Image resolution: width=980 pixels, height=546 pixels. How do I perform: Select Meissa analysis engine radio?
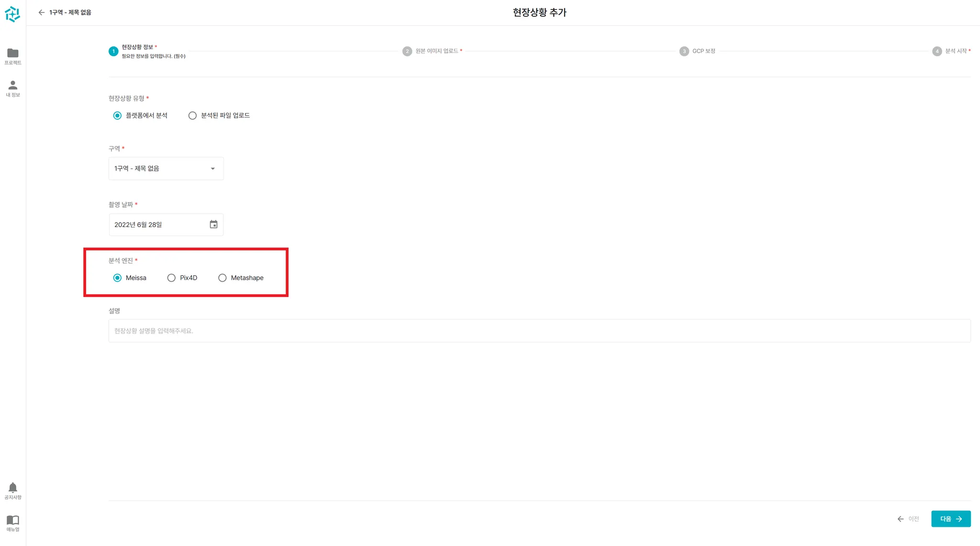(x=117, y=278)
